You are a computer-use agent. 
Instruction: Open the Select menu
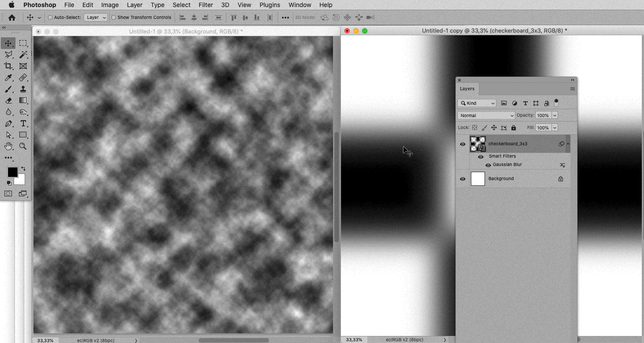(181, 5)
